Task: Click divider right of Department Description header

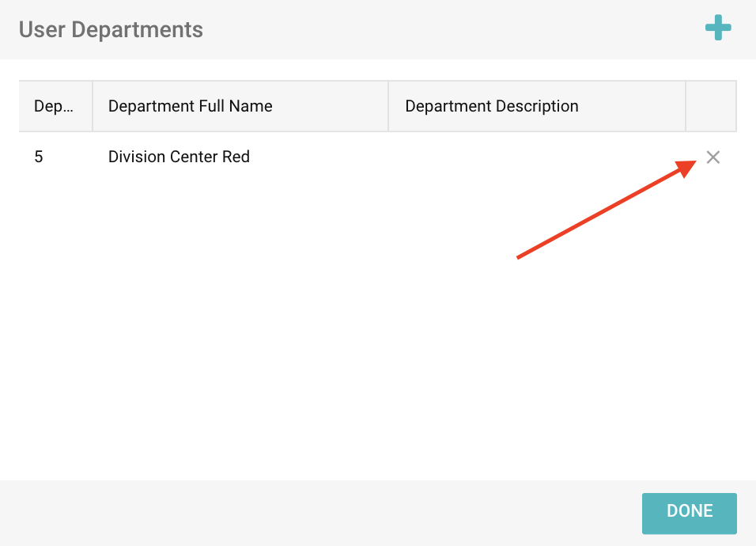Action: (686, 106)
